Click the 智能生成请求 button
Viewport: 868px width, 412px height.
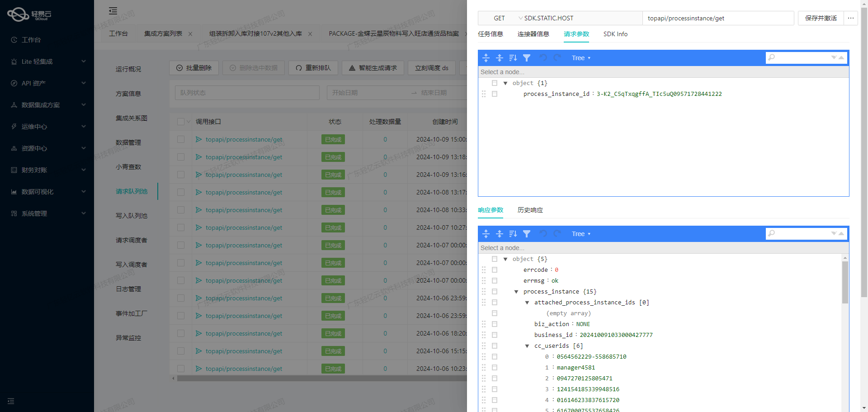[373, 68]
